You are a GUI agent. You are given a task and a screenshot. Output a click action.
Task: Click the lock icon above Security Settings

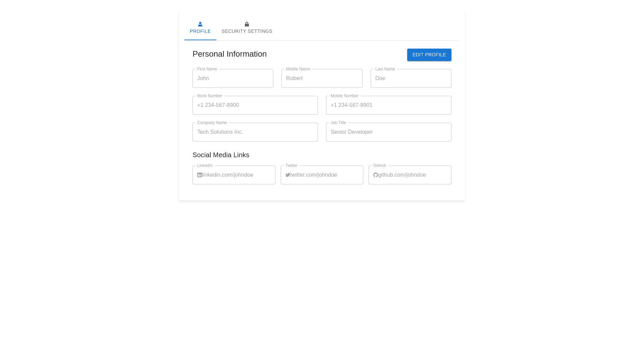(x=247, y=24)
